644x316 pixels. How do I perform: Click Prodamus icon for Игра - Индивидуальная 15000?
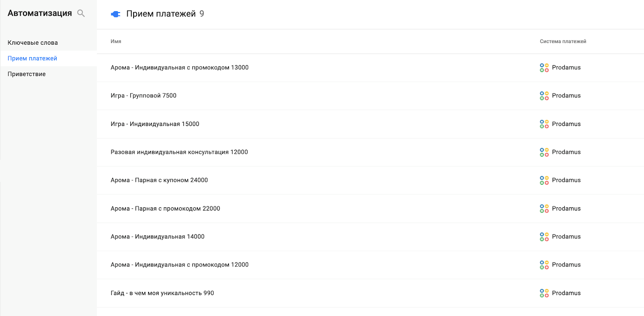(544, 124)
